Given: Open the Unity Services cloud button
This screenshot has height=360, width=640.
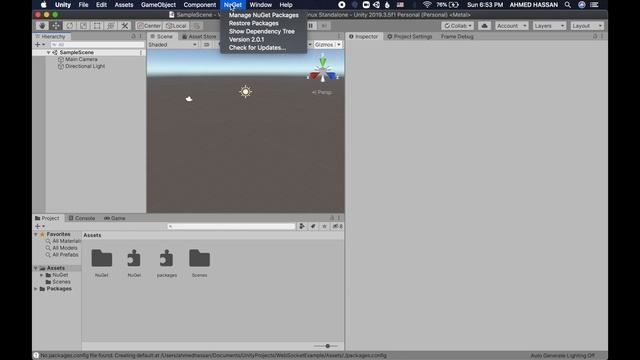Looking at the screenshot, I should (x=484, y=26).
